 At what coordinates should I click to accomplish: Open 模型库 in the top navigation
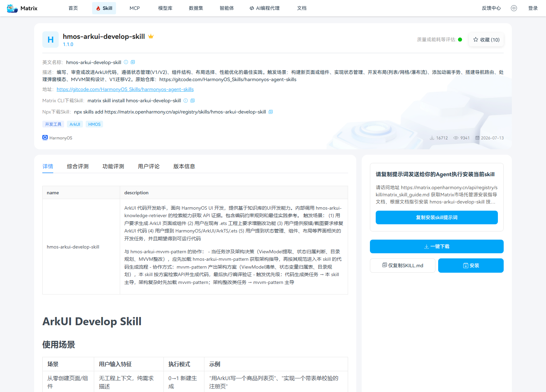(x=165, y=8)
